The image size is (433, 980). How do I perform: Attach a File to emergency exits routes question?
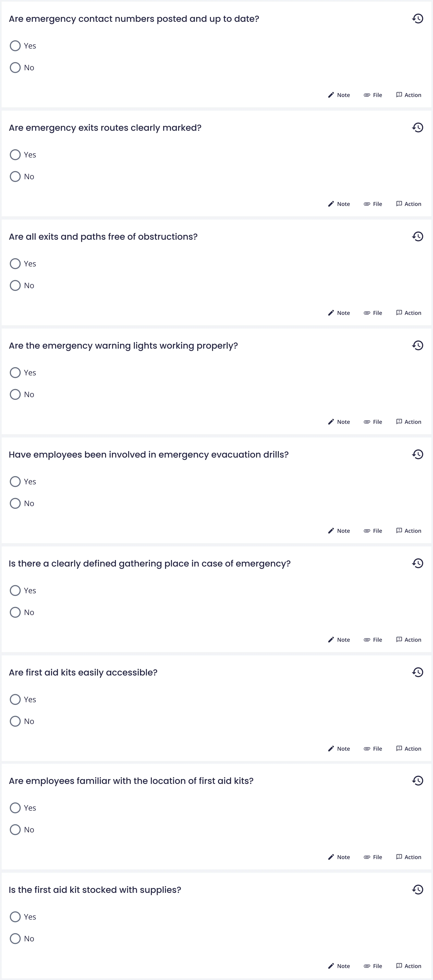373,204
